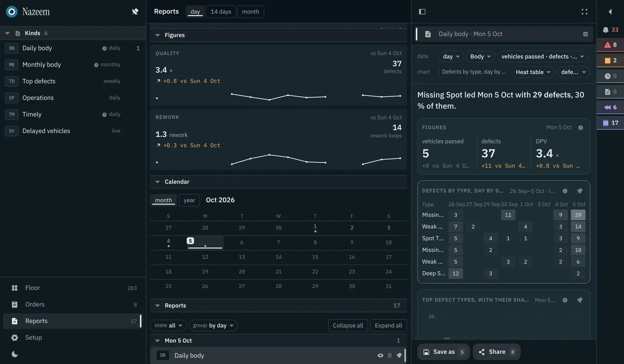The height and width of the screenshot is (364, 624).
Task: Unpin the sidebar with the pin icon
Action: (x=135, y=12)
